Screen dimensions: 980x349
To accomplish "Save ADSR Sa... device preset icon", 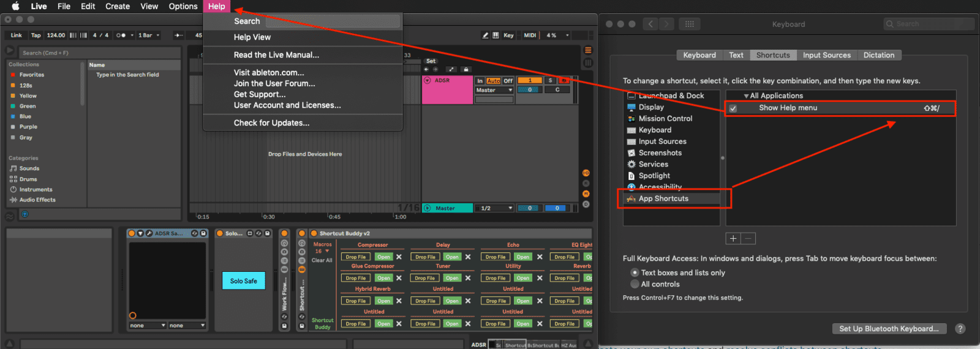I will (x=203, y=233).
